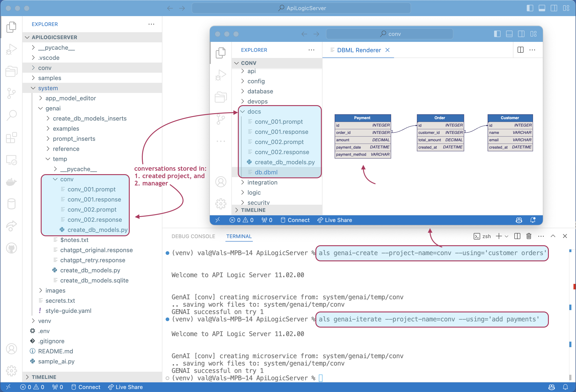Screen dimensions: 576x392
Task: Open errors and warnings count in main status bar
Action: (x=32, y=387)
